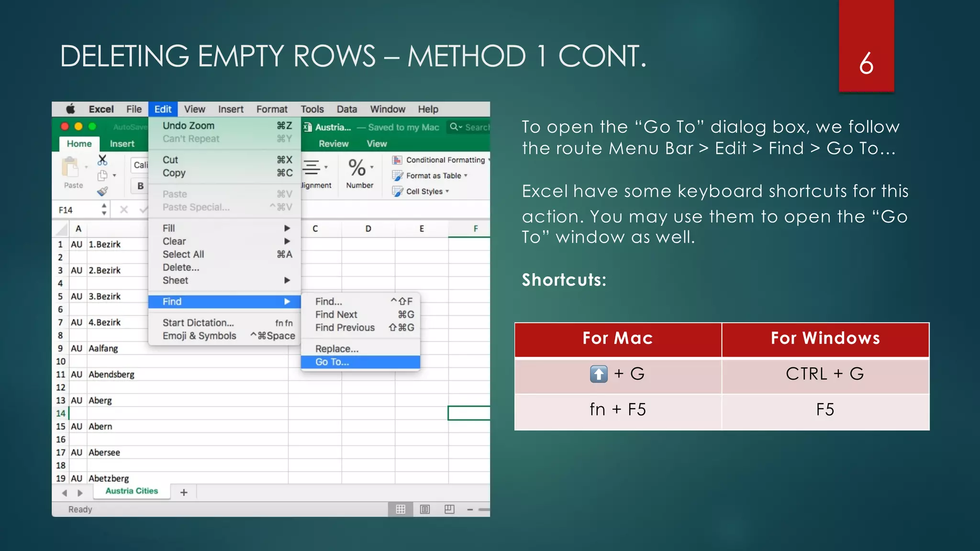Click the Cut scissors icon in ribbon
Image resolution: width=980 pixels, height=551 pixels.
[x=102, y=160]
